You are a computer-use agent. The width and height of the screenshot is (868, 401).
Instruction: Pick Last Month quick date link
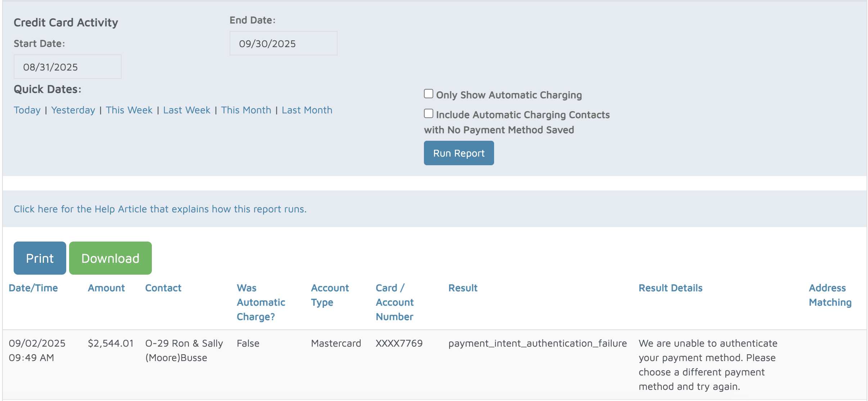tap(307, 110)
